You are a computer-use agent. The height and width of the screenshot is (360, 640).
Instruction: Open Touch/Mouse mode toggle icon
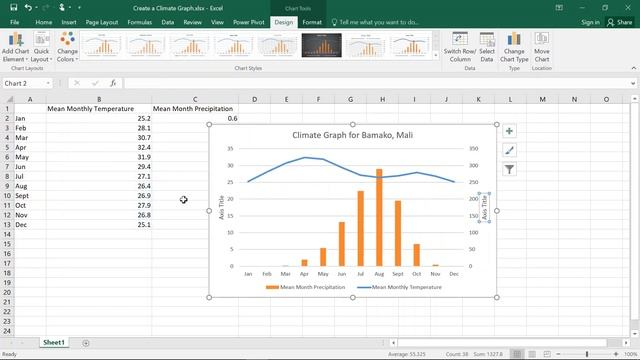pyautogui.click(x=62, y=7)
